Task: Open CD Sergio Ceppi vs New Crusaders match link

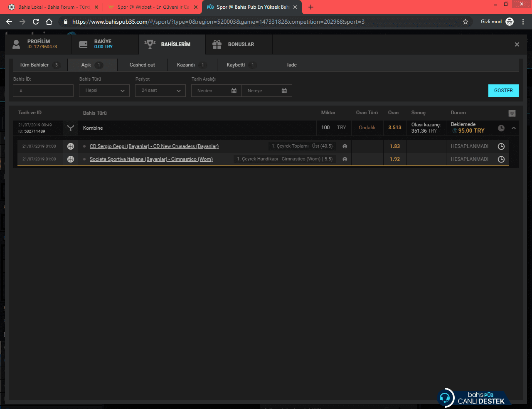Action: pos(154,146)
